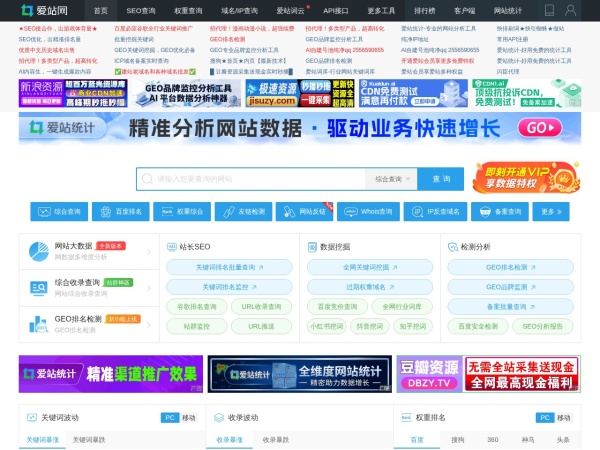Open 备案查询 quick tool button
This screenshot has width=600, height=450.
(x=500, y=212)
